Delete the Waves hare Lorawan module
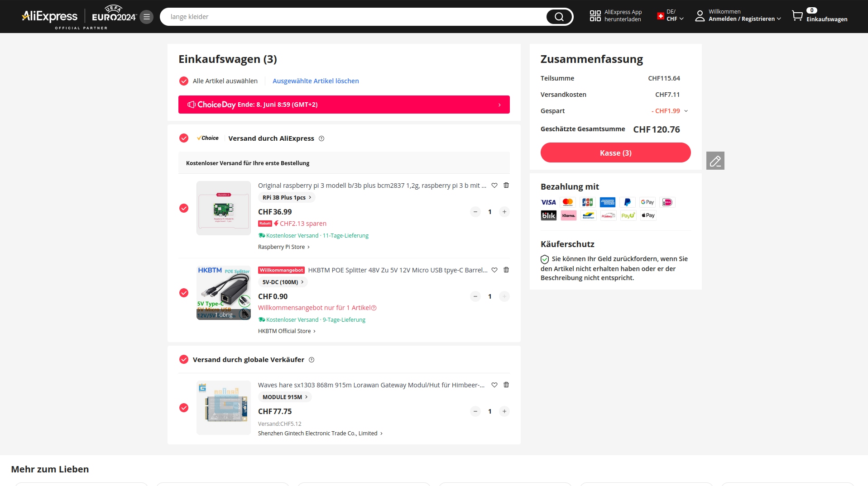Image resolution: width=868 pixels, height=486 pixels. (506, 385)
